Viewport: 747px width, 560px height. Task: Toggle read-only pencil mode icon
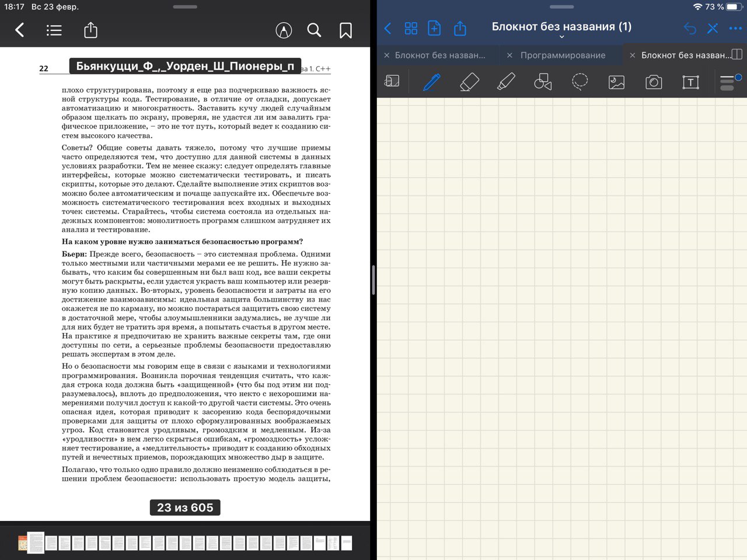[x=713, y=28]
